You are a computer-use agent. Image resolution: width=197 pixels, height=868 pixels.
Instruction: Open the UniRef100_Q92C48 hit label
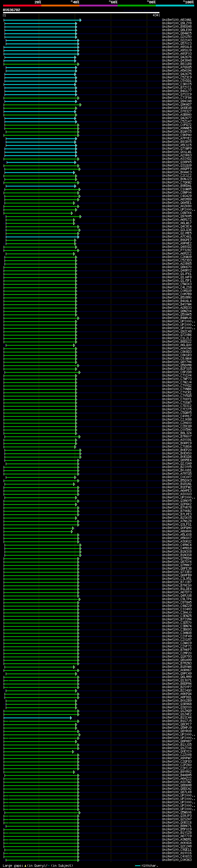tap(176, 331)
